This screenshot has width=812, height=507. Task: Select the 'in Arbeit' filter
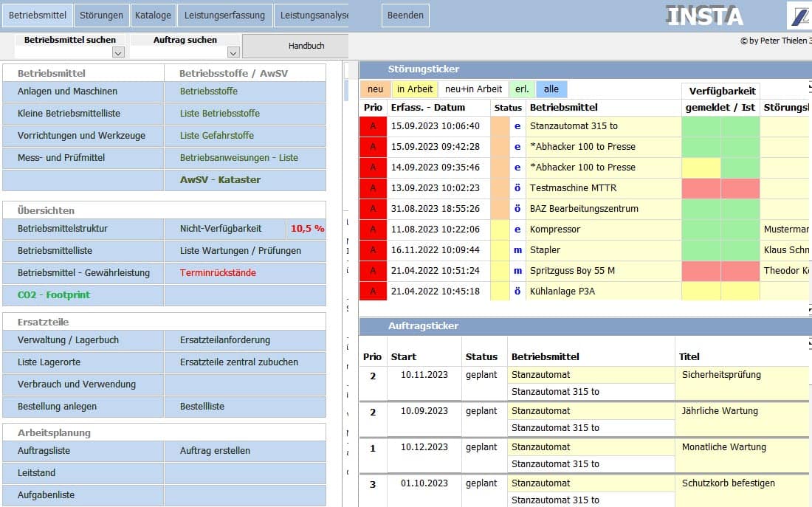(415, 89)
